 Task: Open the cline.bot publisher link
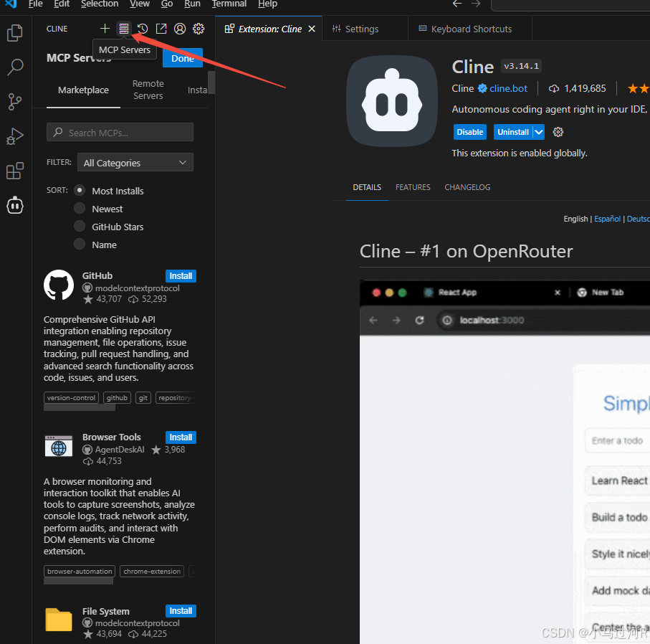(x=508, y=88)
